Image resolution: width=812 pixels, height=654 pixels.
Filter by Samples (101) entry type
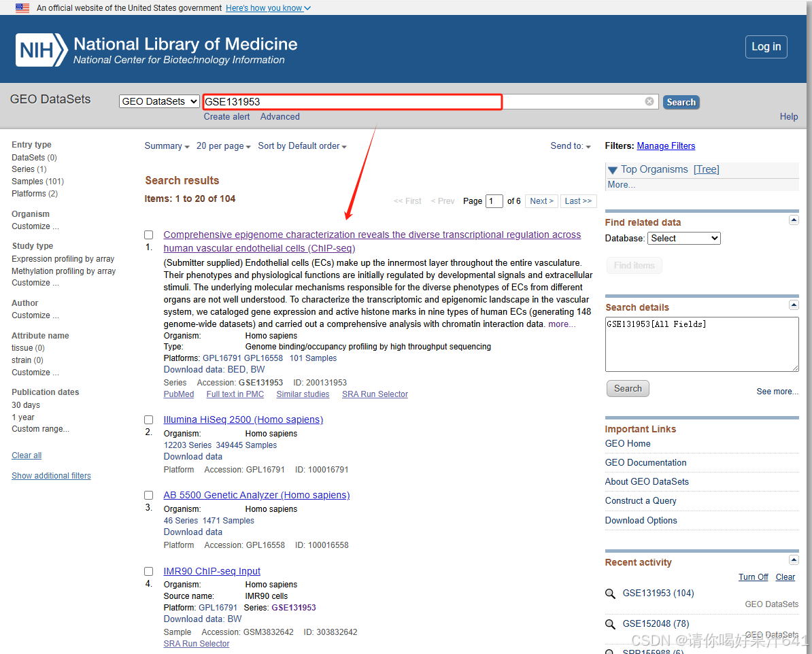point(38,182)
